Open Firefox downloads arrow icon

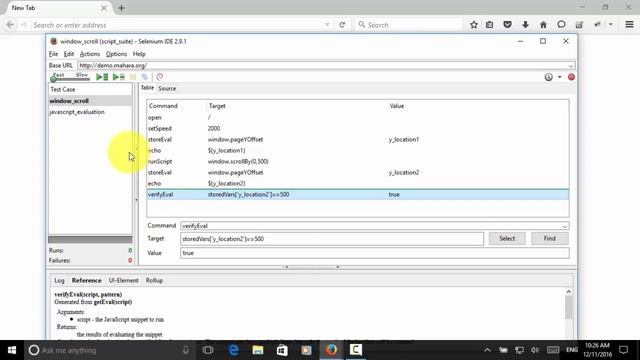pos(525,25)
